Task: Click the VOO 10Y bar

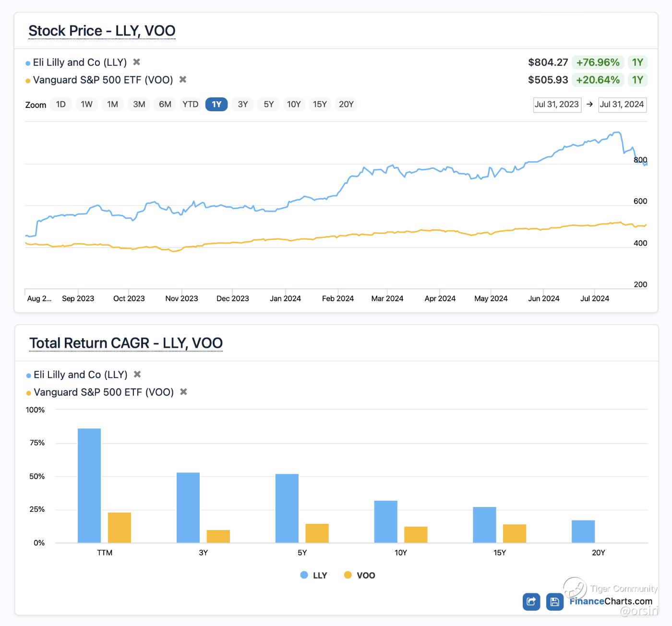Action: tap(416, 535)
